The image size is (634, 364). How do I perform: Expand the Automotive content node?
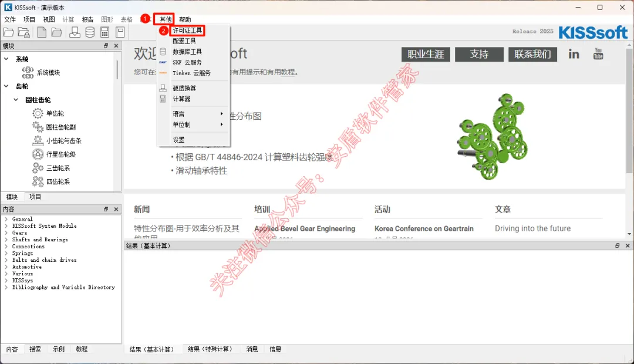[x=6, y=267]
